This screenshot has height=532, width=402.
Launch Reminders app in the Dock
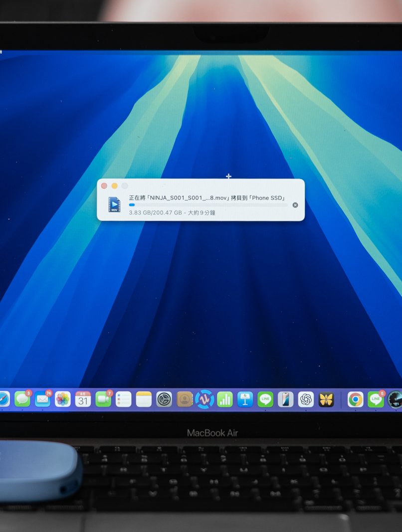tap(123, 399)
